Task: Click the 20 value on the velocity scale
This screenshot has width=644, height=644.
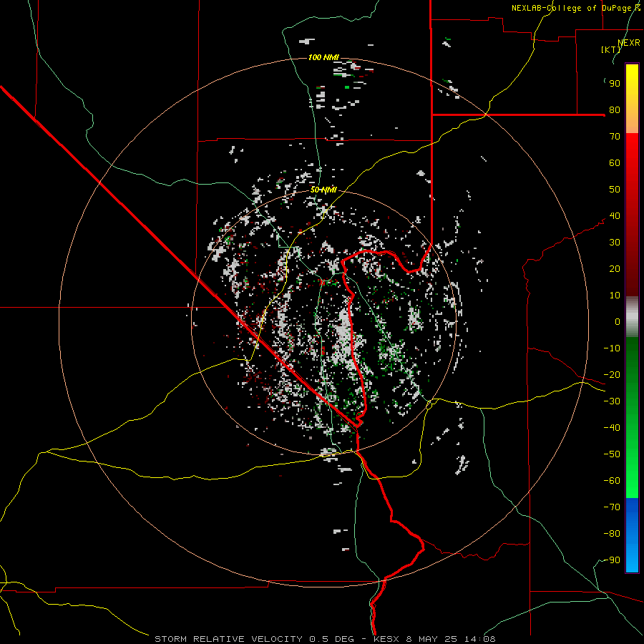Action: (x=615, y=269)
